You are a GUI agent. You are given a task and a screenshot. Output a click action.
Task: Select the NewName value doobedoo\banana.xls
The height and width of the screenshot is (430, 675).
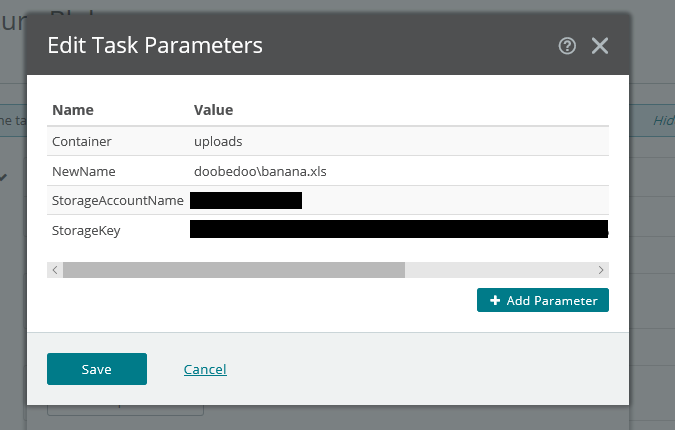(260, 171)
